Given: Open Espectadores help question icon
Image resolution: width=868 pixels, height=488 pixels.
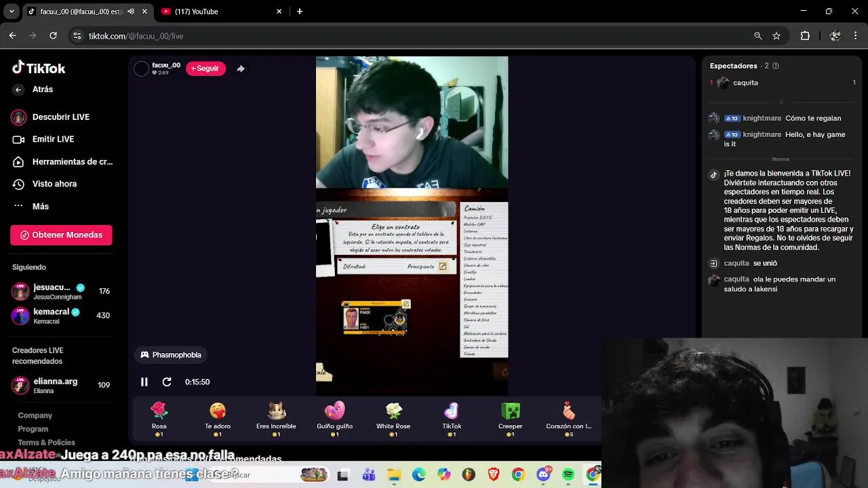Looking at the screenshot, I should (776, 66).
